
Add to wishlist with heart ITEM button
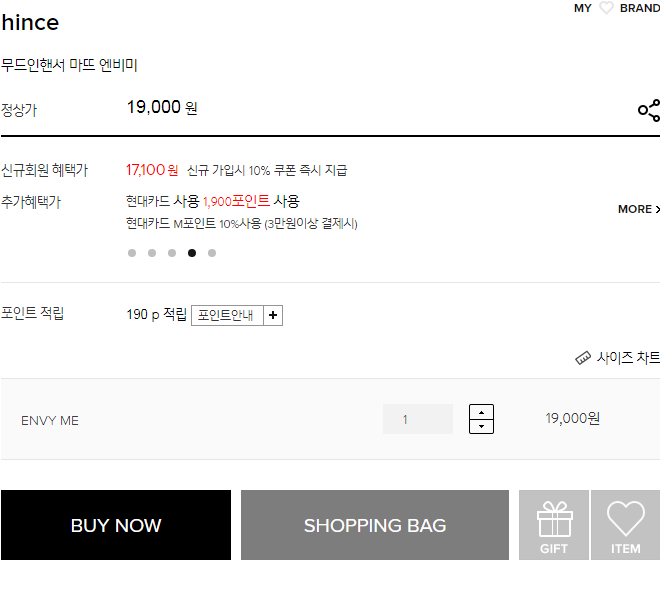click(625, 525)
